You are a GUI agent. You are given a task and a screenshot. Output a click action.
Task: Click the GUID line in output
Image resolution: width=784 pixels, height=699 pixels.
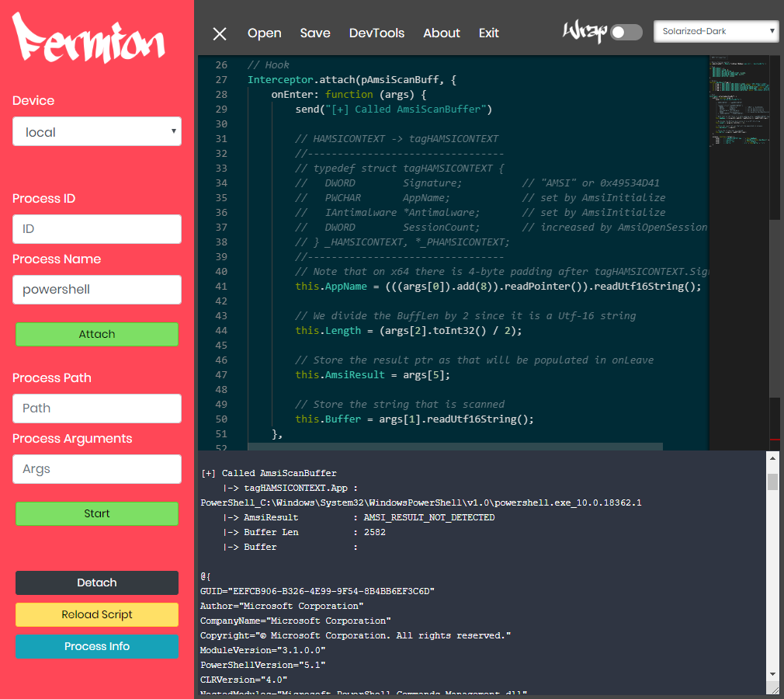317,591
